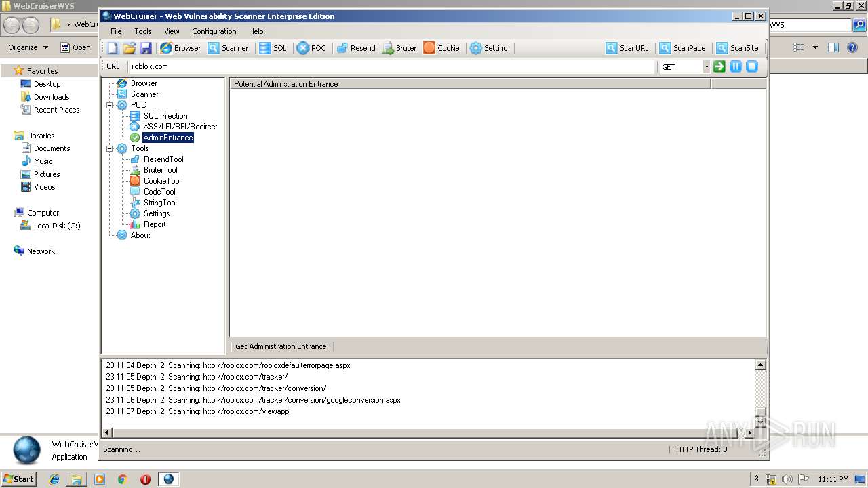The height and width of the screenshot is (488, 868).
Task: Stop the scan with stop icon
Action: click(752, 66)
